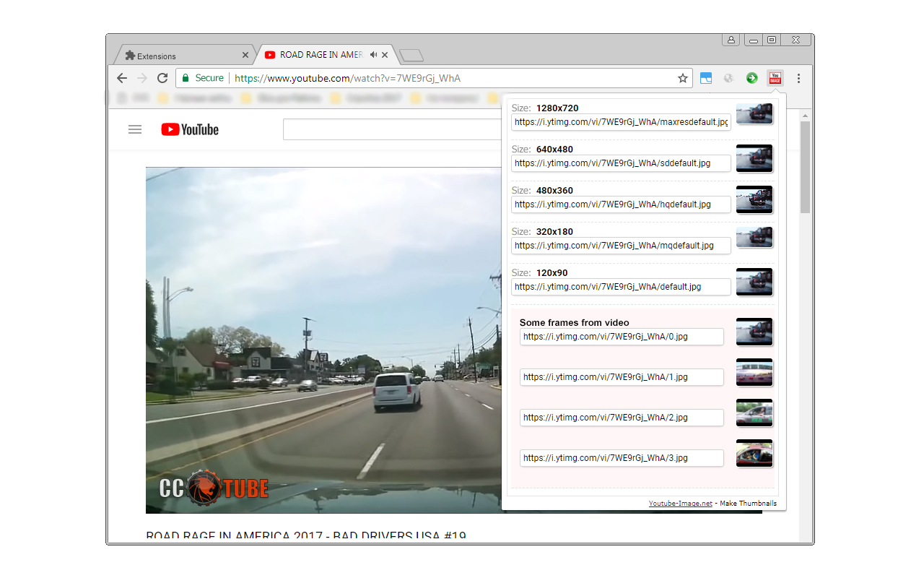924x578 pixels.
Task: Select the 0.jpg frame URL field
Action: click(x=622, y=337)
